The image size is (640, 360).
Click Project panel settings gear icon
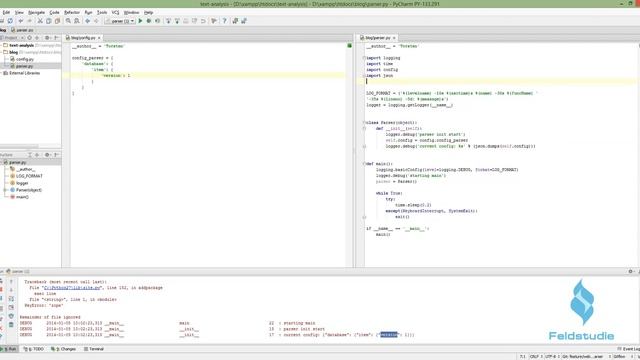pyautogui.click(x=47, y=38)
